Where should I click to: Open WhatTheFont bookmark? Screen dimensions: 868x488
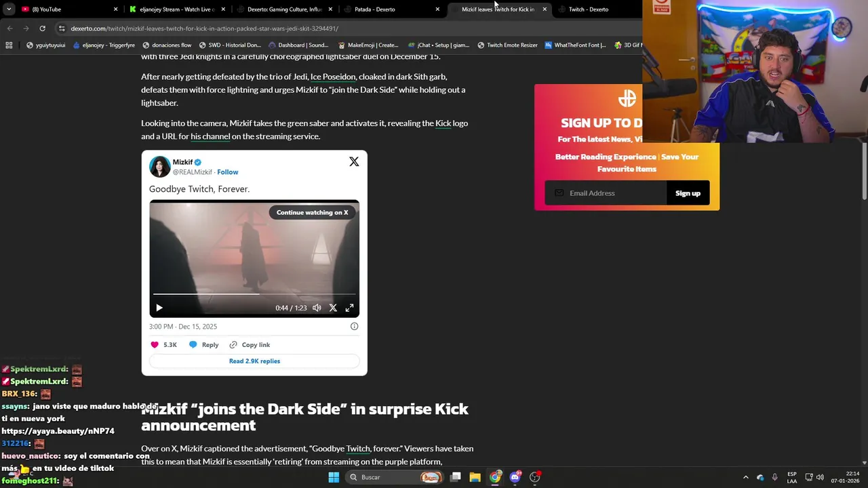[x=575, y=45]
